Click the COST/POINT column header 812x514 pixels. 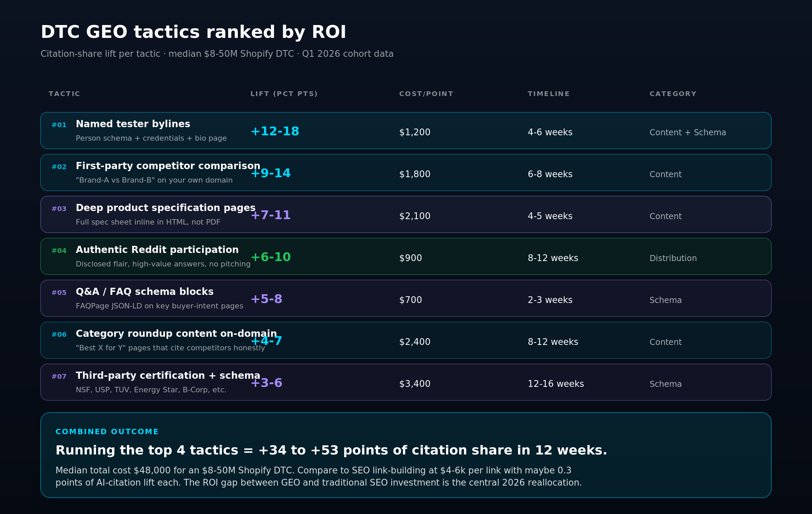pyautogui.click(x=426, y=94)
